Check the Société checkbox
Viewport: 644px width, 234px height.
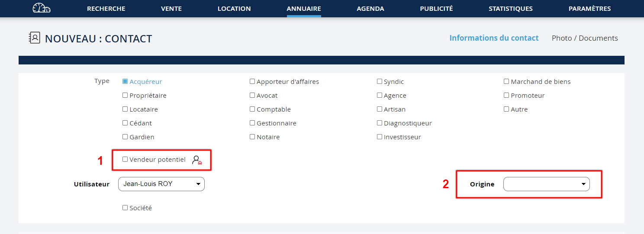(125, 208)
